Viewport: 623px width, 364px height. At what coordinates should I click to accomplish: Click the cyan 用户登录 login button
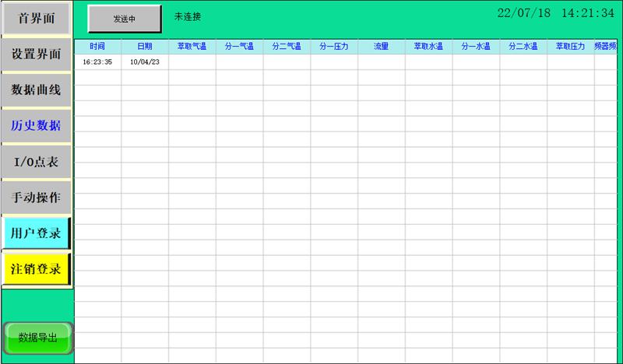click(x=36, y=233)
